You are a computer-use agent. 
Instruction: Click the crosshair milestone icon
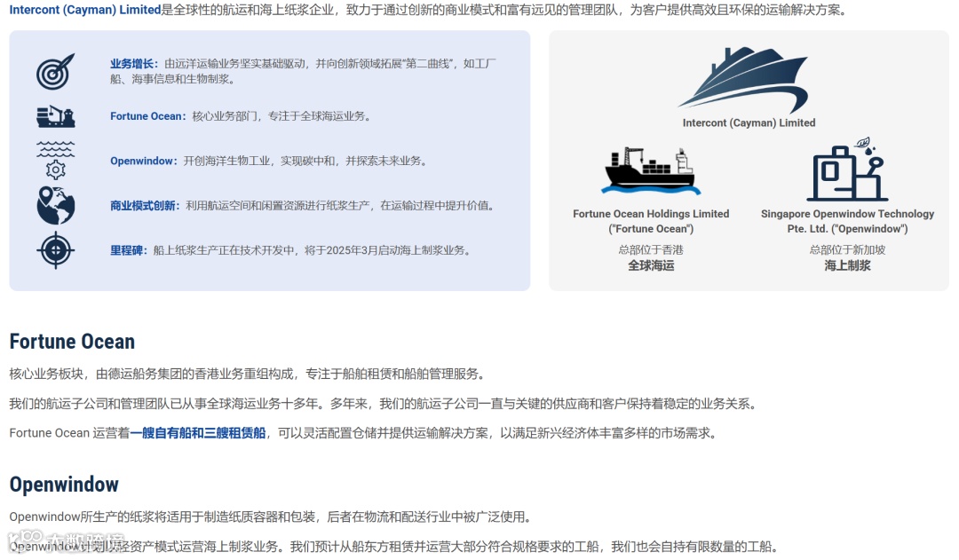(x=56, y=250)
